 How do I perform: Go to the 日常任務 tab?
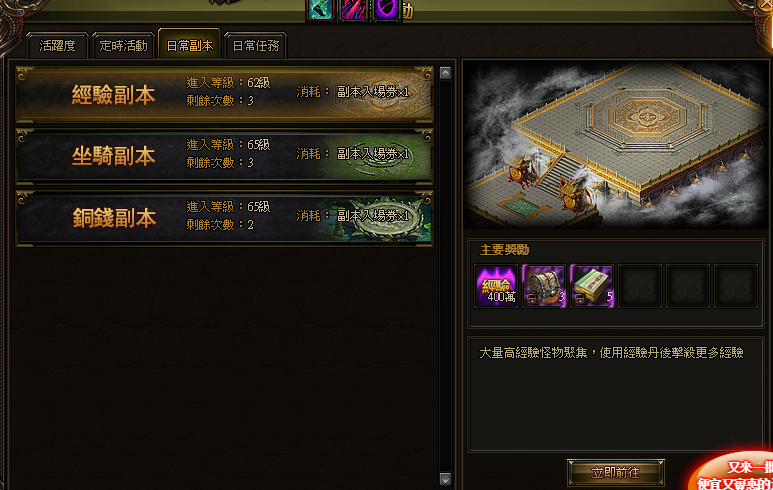tap(255, 46)
